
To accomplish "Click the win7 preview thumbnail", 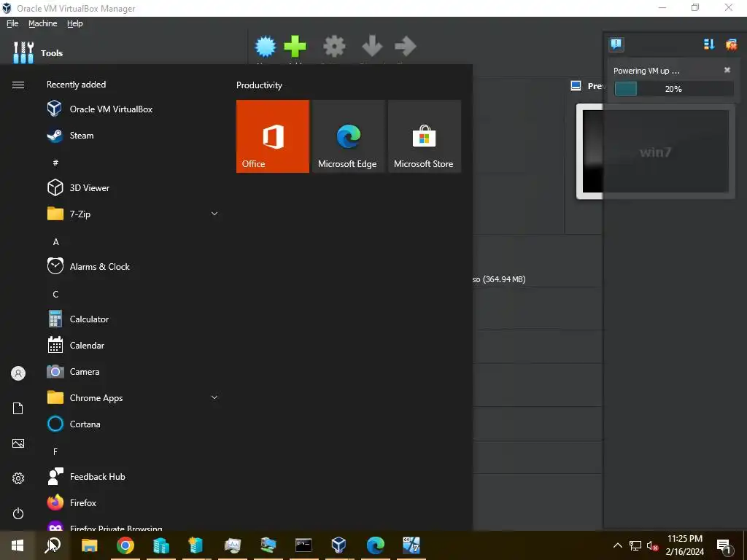I will [656, 152].
